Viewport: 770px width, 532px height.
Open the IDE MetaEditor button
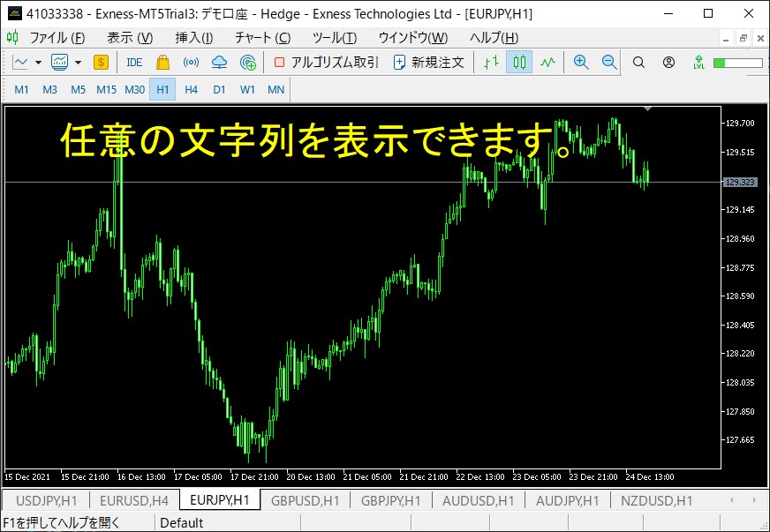tap(134, 63)
